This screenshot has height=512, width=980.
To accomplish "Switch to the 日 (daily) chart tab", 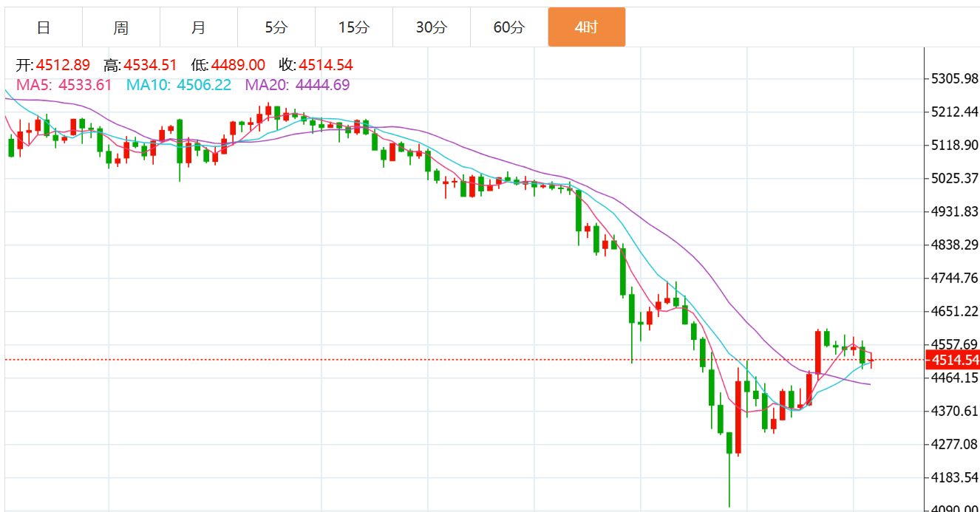I will 44,27.
